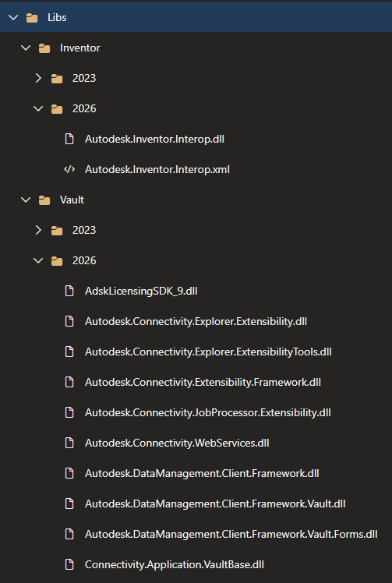Expand the 2023 folder under Vault
Screen dimensions: 392x583
pyautogui.click(x=38, y=230)
